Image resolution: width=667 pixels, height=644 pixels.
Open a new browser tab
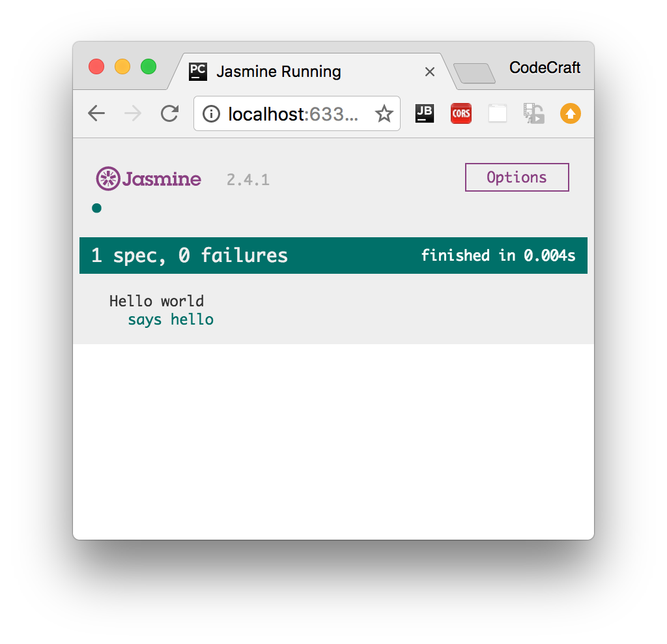click(474, 73)
